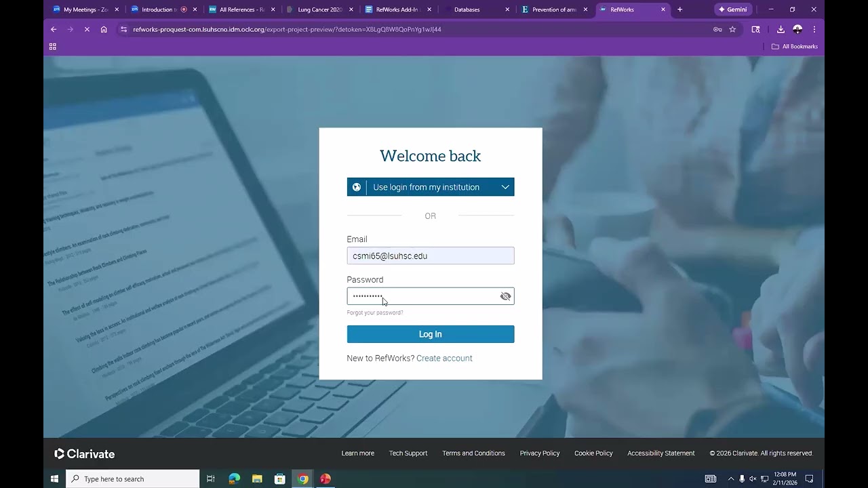This screenshot has height=488, width=868.
Task: Open the news widget tray icon
Action: pos(711,479)
